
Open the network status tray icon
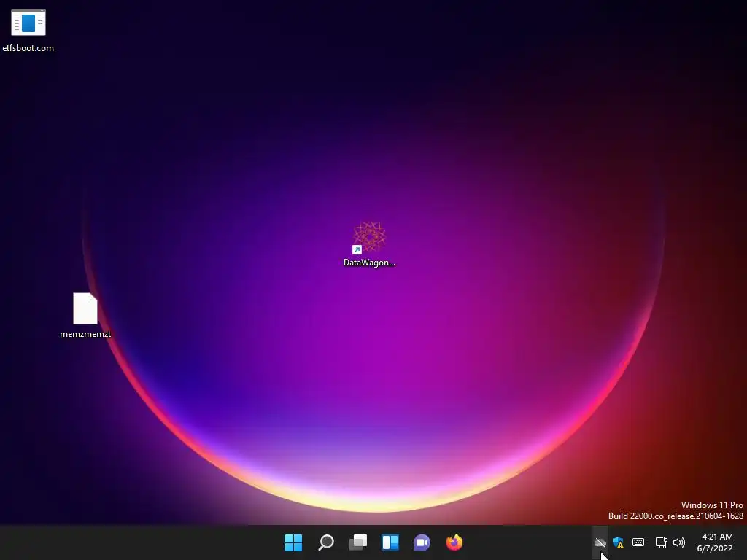coord(661,542)
